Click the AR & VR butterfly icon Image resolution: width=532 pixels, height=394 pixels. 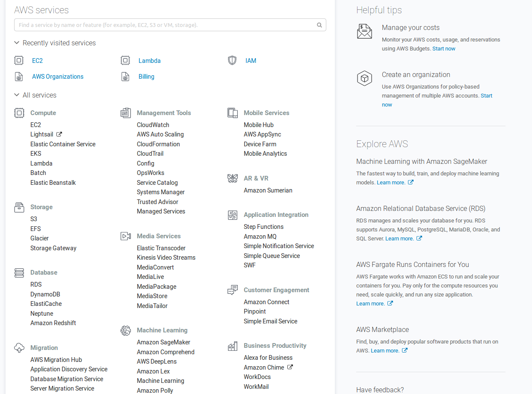tap(233, 178)
